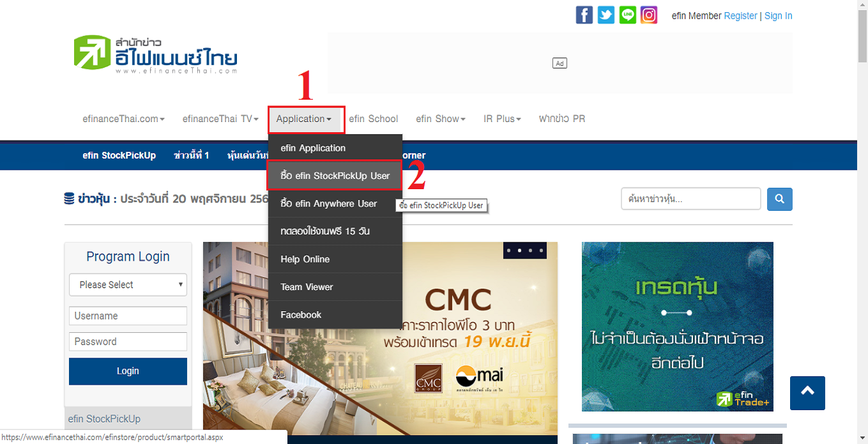Screen dimensions: 868x444
Task: Open the Instagram social icon
Action: (649, 15)
